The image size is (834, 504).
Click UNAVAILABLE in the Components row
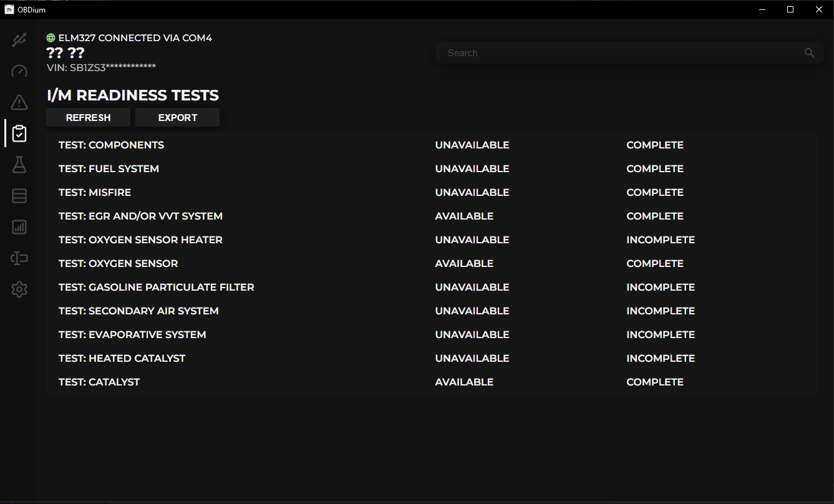472,145
